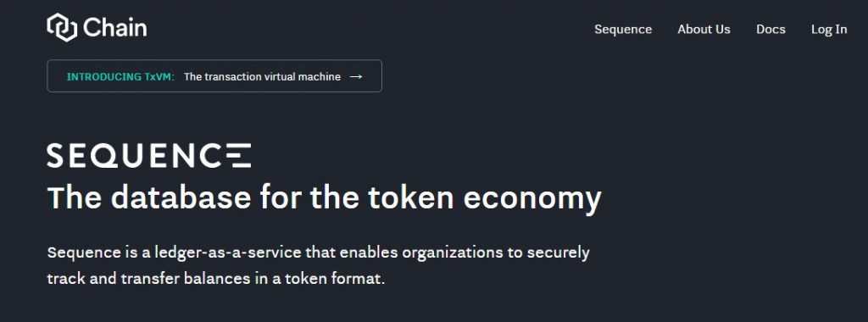Click the word 'database' in the headline
This screenshot has height=322, width=868.
pyautogui.click(x=181, y=197)
